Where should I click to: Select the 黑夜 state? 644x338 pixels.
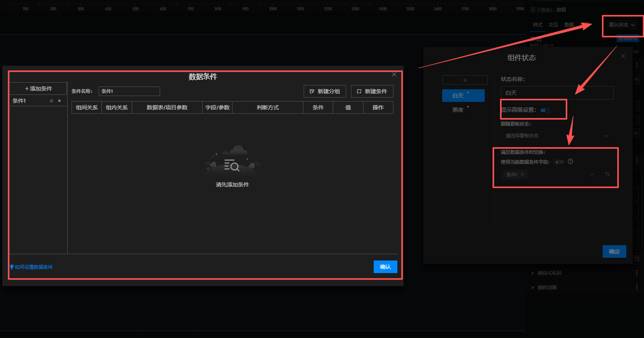[x=458, y=110]
